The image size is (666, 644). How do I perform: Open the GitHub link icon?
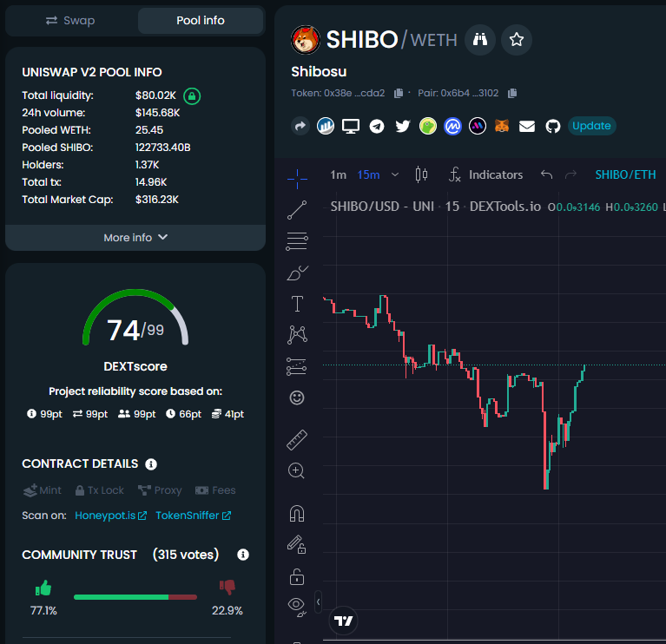point(552,126)
